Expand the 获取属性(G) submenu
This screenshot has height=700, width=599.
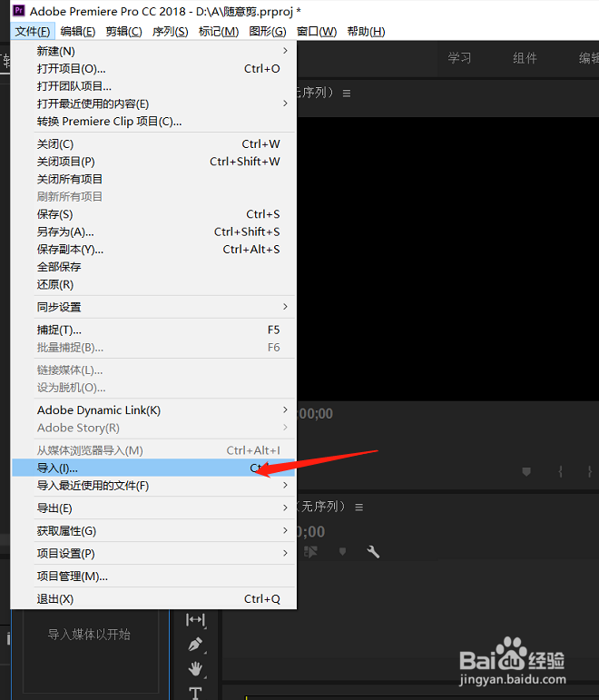point(154,531)
